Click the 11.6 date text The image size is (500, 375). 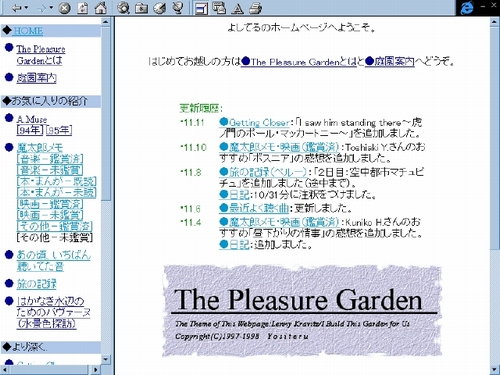tap(190, 209)
